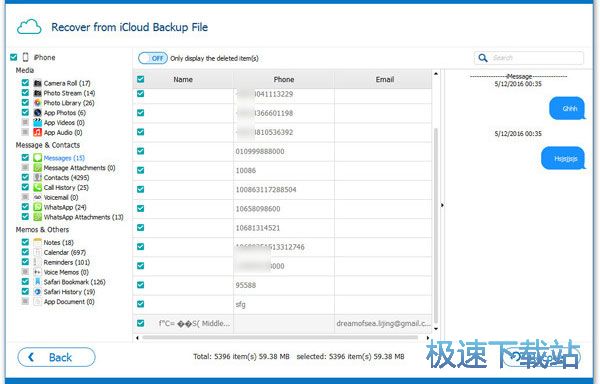Open Calendar (697) category

pos(65,252)
